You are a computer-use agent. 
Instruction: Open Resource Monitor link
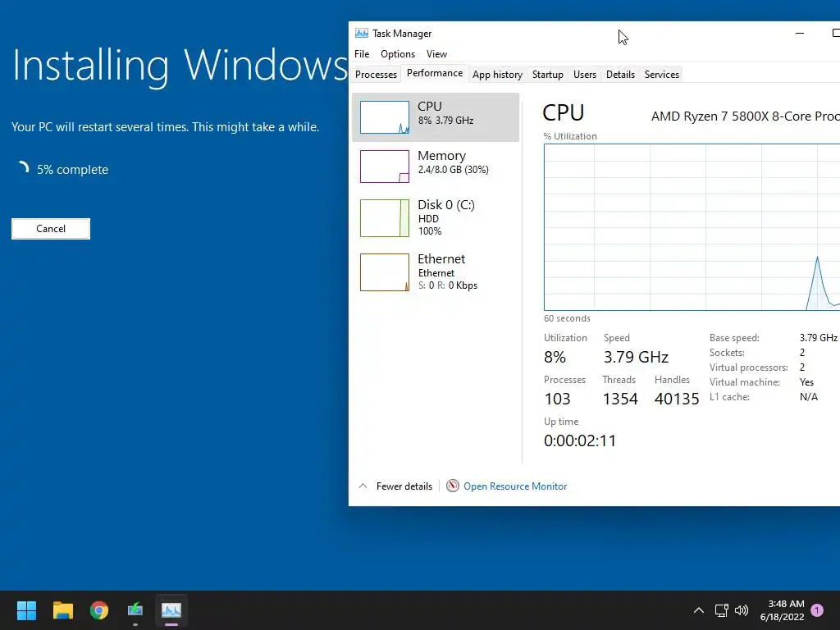[515, 486]
